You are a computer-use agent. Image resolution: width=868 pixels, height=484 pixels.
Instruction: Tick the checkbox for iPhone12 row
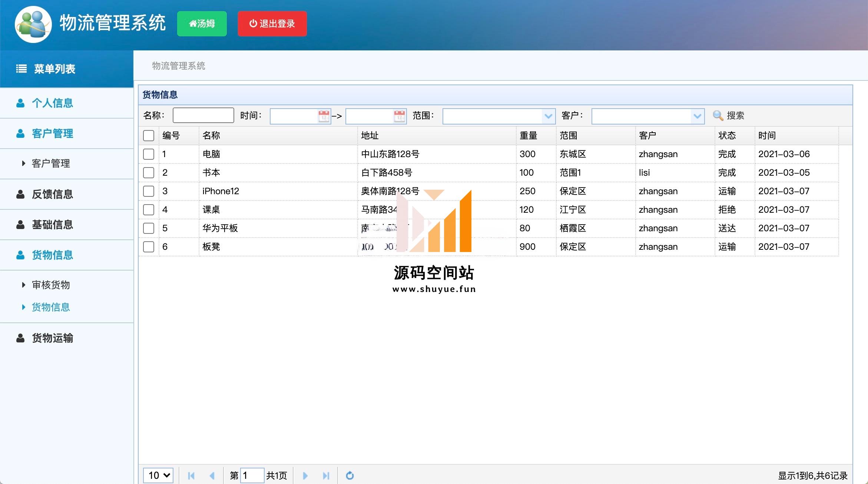(x=149, y=191)
